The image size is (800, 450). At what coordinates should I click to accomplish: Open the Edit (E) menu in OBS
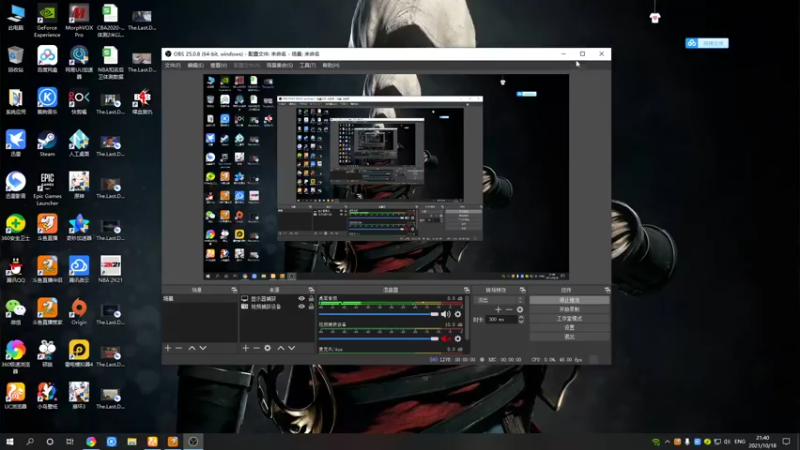[x=195, y=65]
